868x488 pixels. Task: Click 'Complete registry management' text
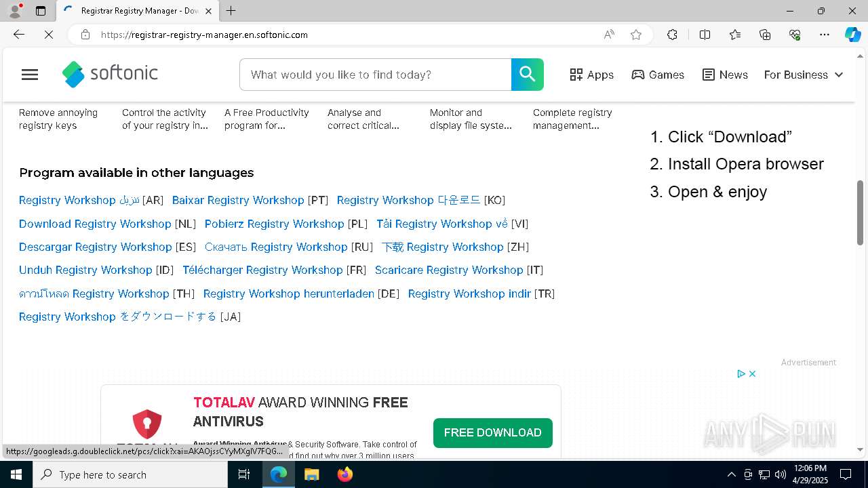(x=572, y=119)
